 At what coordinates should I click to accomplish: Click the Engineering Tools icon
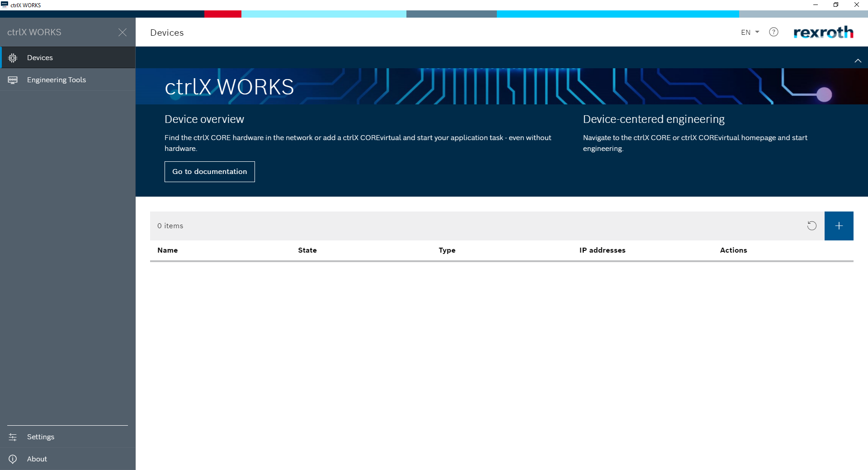pyautogui.click(x=13, y=80)
